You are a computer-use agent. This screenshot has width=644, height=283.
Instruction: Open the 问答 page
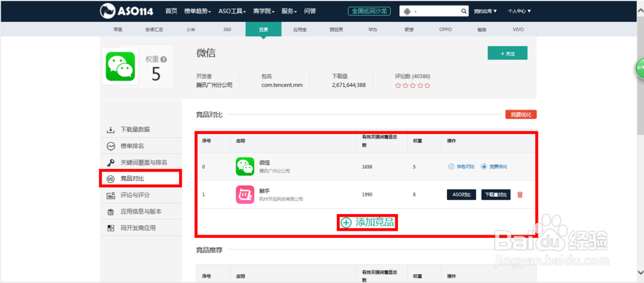coord(310,11)
